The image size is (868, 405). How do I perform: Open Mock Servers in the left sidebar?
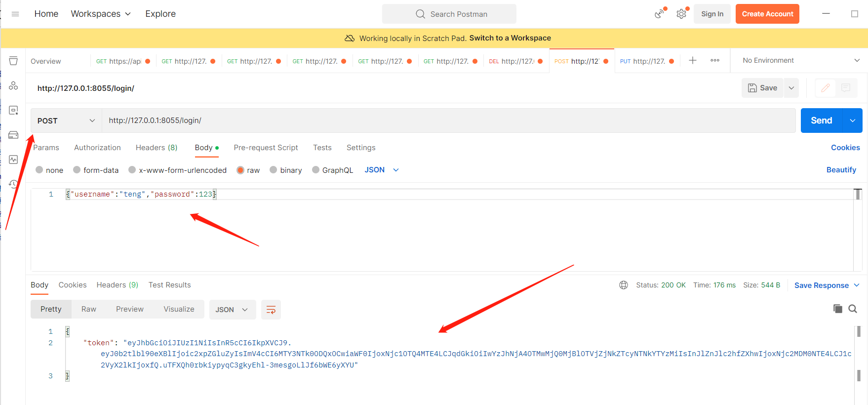[13, 135]
